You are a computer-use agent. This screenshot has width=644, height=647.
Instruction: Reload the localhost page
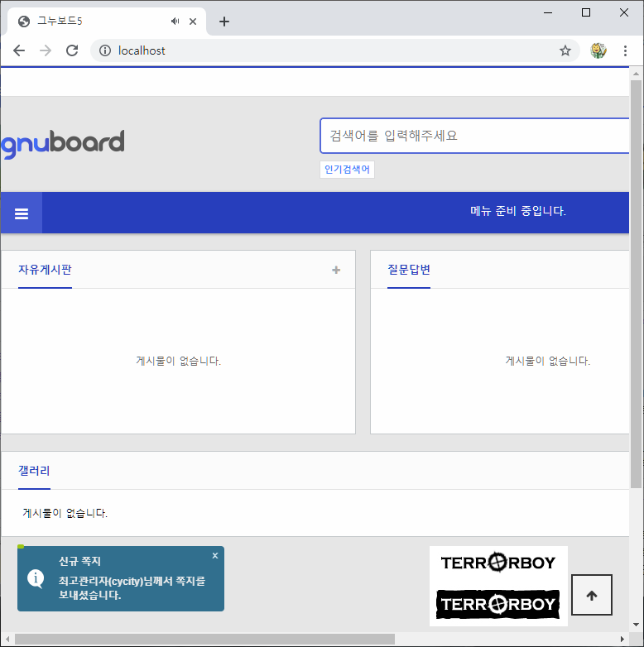(x=72, y=50)
